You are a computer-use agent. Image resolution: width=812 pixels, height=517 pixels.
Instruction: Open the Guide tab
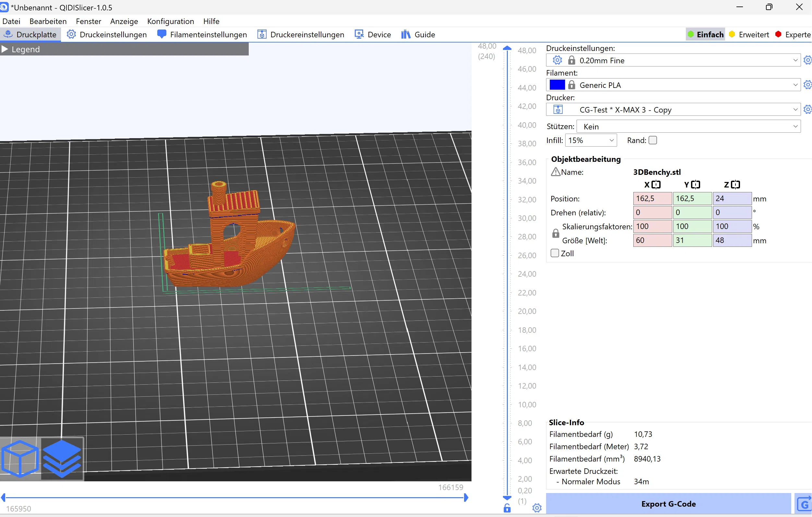(x=418, y=34)
